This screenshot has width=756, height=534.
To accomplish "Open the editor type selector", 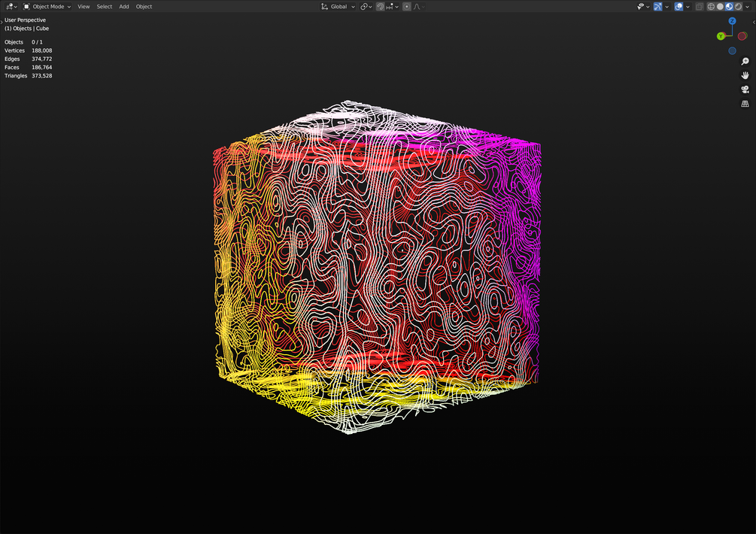I will 11,7.
